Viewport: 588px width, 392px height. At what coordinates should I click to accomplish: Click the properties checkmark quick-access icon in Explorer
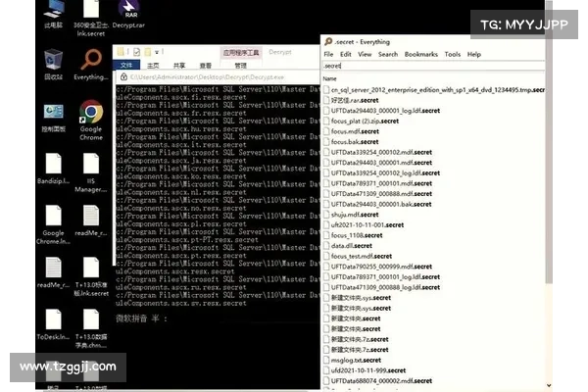tap(136, 52)
